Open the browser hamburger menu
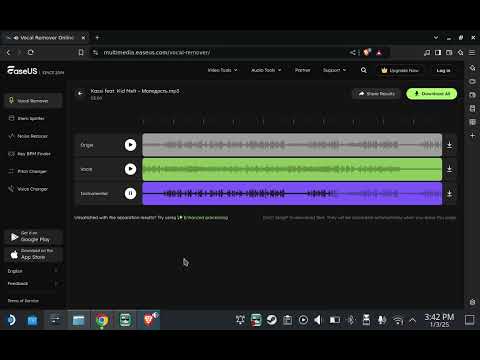 click(472, 52)
